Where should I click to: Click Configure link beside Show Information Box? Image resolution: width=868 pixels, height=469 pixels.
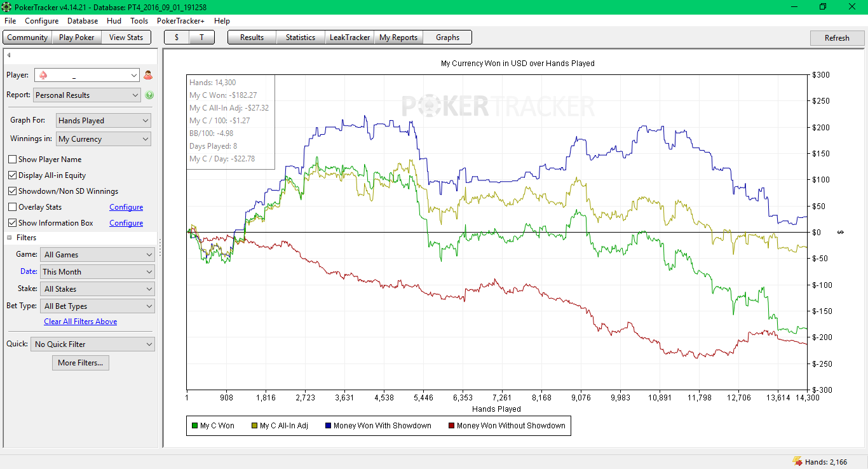point(126,223)
